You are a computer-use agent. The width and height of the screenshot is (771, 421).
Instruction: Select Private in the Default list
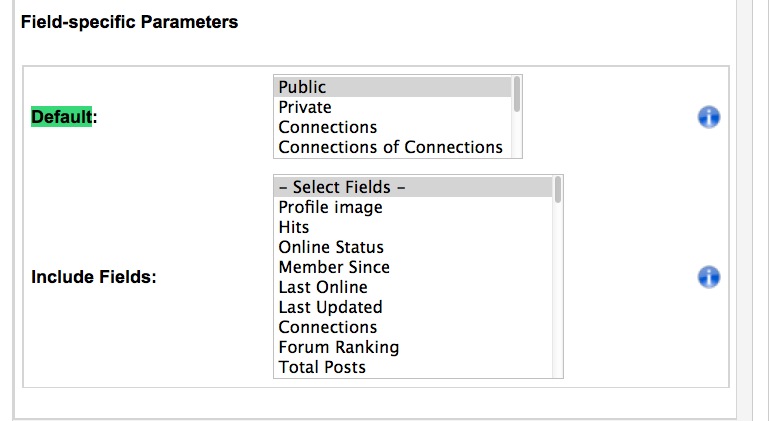(x=392, y=107)
